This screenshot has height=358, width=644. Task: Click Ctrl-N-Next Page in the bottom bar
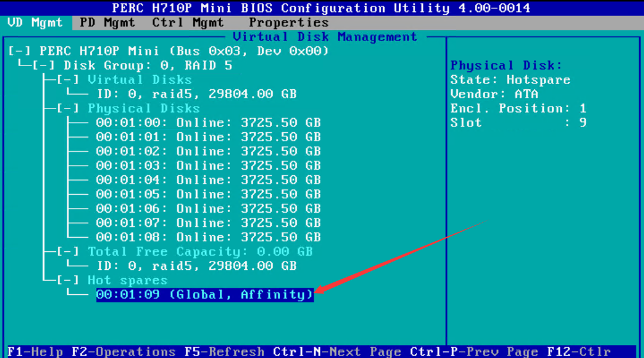pyautogui.click(x=337, y=352)
